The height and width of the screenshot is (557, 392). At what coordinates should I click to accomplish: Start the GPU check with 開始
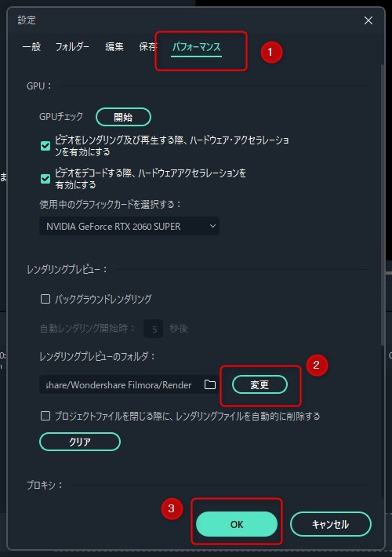pos(123,117)
